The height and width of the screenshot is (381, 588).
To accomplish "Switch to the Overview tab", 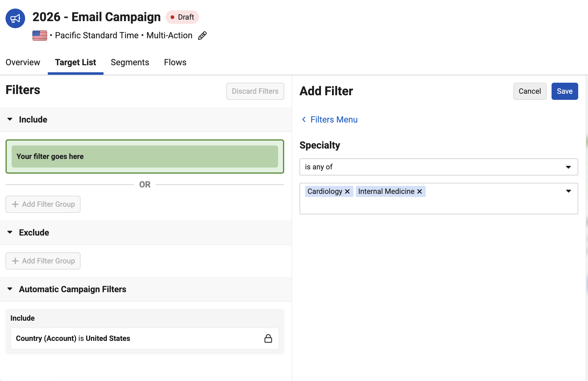I will point(23,62).
